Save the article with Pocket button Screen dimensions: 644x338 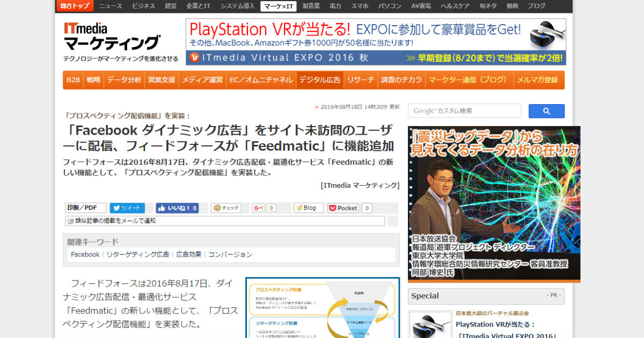tap(343, 208)
